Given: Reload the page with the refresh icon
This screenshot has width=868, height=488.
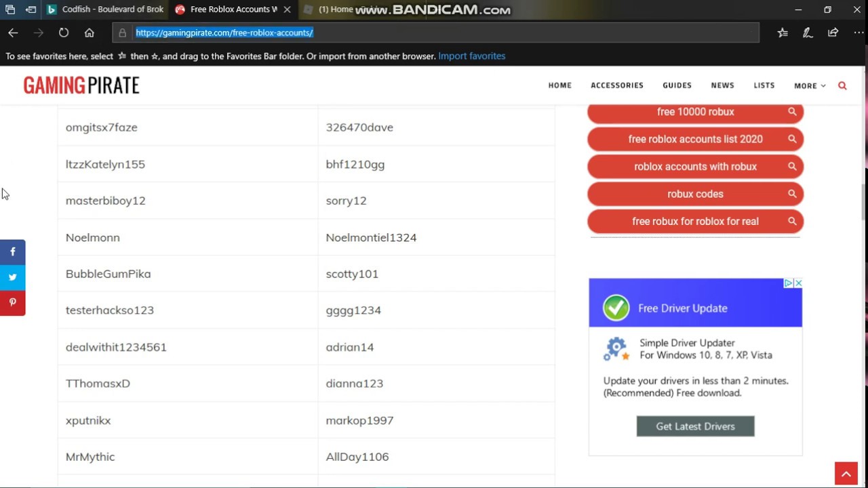Looking at the screenshot, I should [x=64, y=33].
